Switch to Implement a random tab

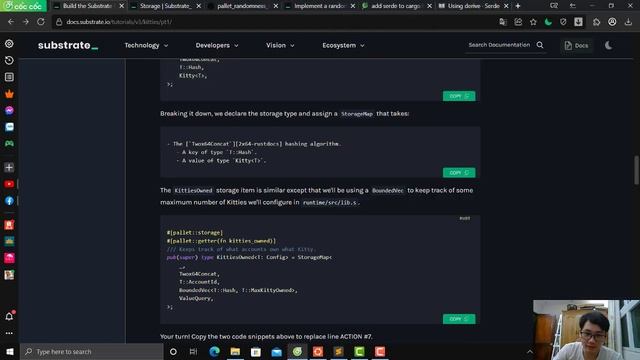click(320, 6)
